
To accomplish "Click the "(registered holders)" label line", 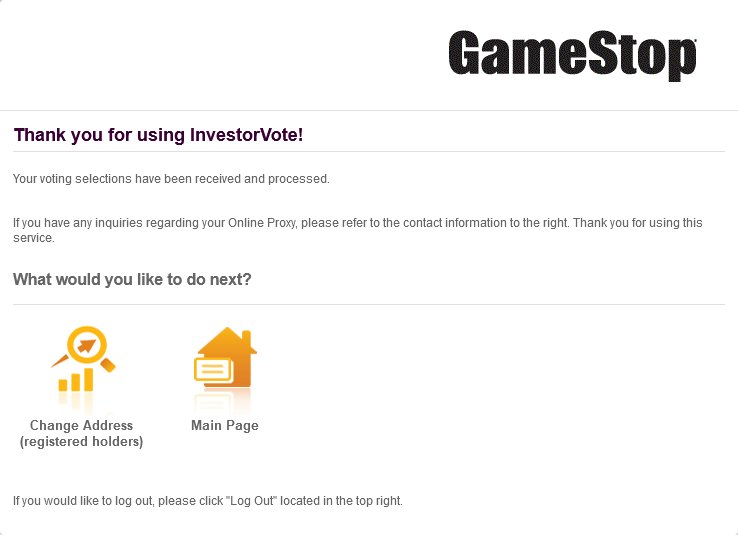I will pos(81,441).
